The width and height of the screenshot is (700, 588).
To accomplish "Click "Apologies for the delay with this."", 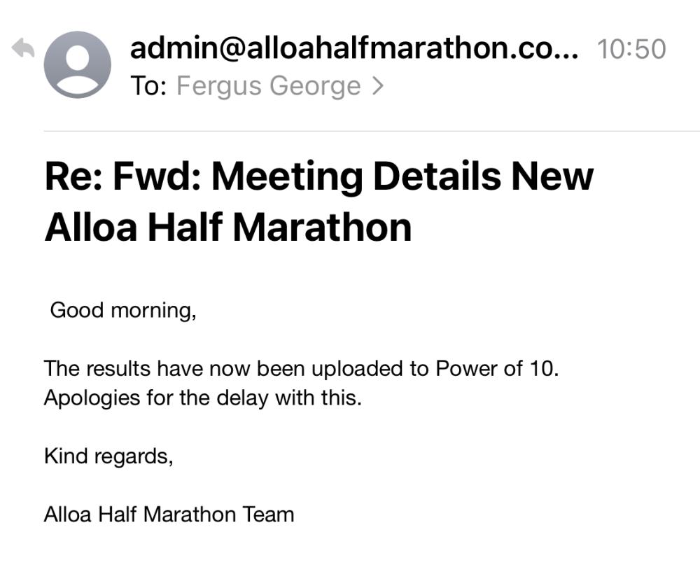I will point(203,398).
